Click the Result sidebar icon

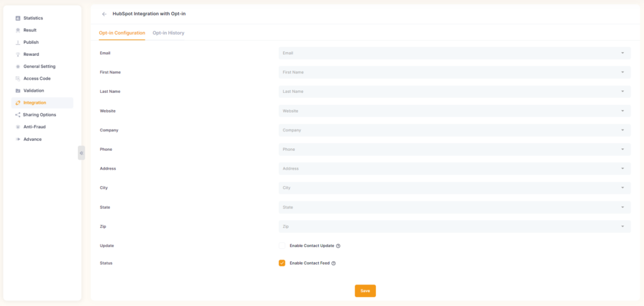point(18,30)
